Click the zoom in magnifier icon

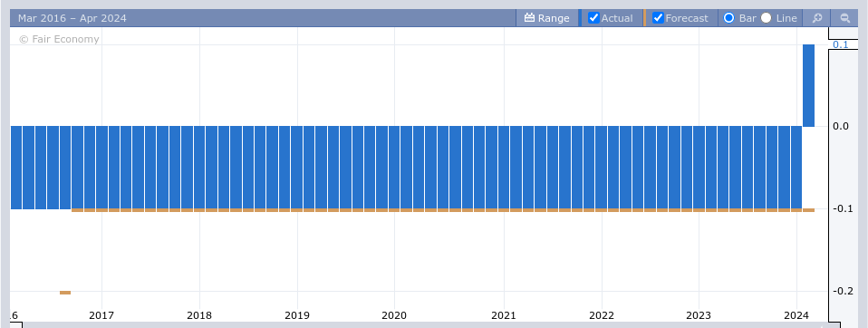(816, 18)
